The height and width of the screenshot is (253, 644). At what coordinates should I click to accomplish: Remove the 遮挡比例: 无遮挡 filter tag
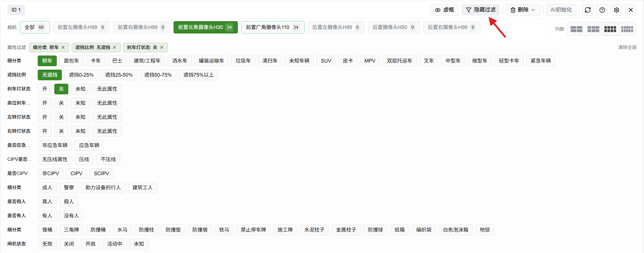click(x=114, y=47)
